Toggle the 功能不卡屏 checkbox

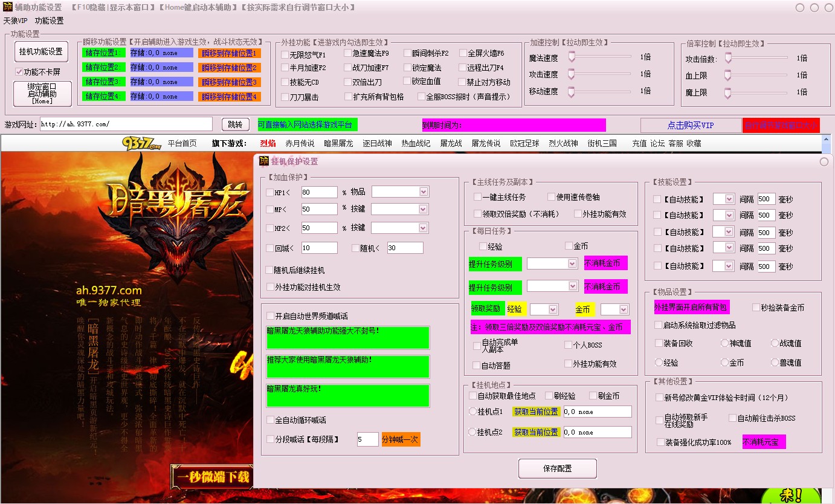pos(19,72)
